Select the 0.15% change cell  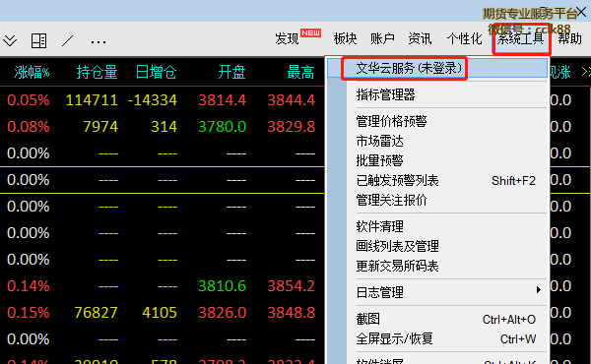click(x=29, y=313)
